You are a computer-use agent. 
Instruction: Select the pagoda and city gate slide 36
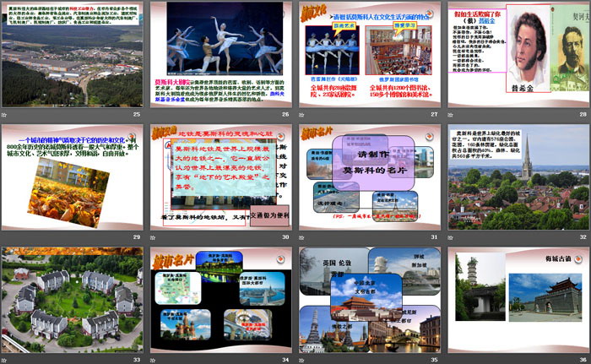coord(518,301)
